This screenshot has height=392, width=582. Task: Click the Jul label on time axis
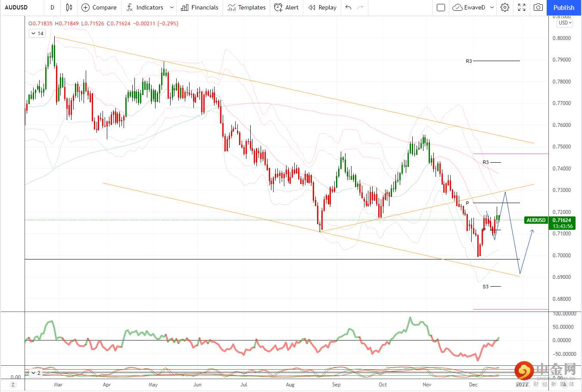click(244, 385)
